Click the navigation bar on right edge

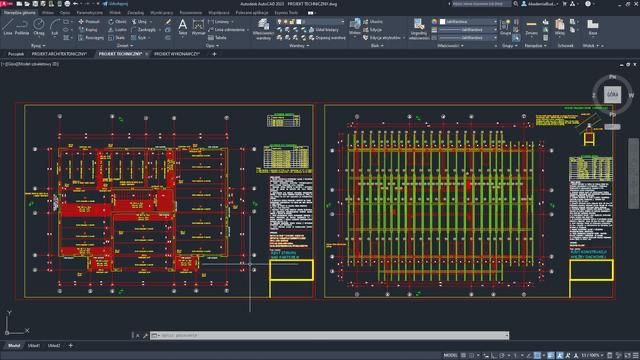[x=633, y=173]
